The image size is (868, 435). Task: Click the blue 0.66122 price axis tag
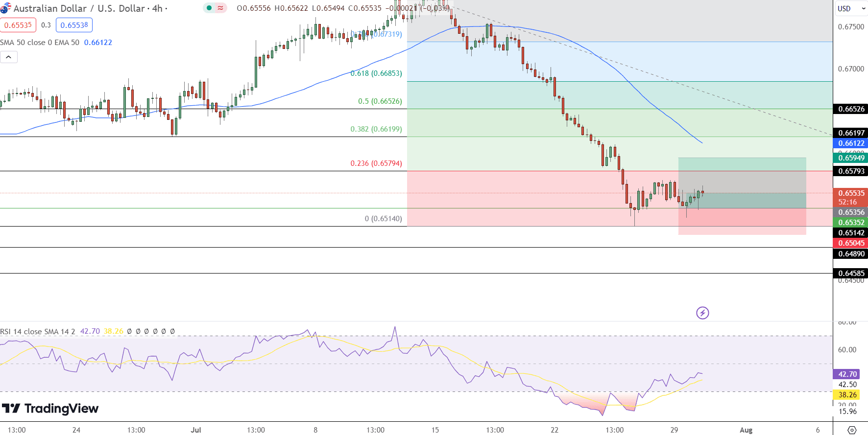(x=851, y=143)
